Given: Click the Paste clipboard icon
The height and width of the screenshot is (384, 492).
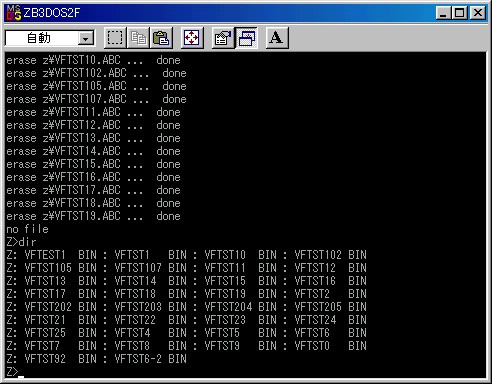Looking at the screenshot, I should tap(161, 38).
